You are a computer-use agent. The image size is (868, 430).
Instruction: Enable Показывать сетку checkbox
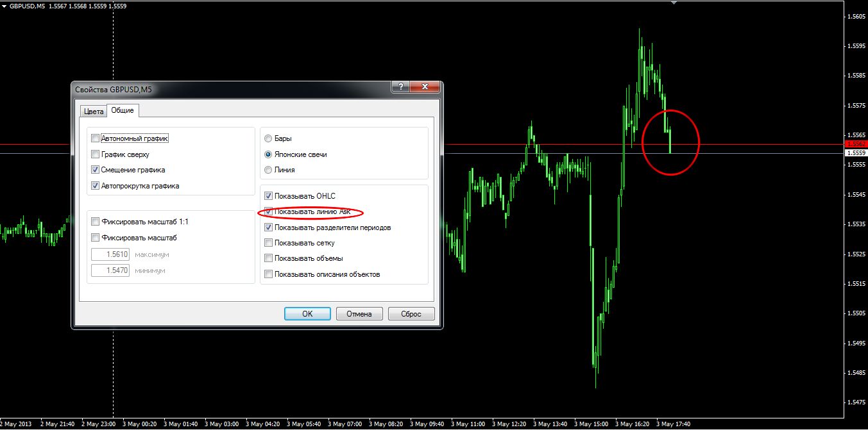269,243
